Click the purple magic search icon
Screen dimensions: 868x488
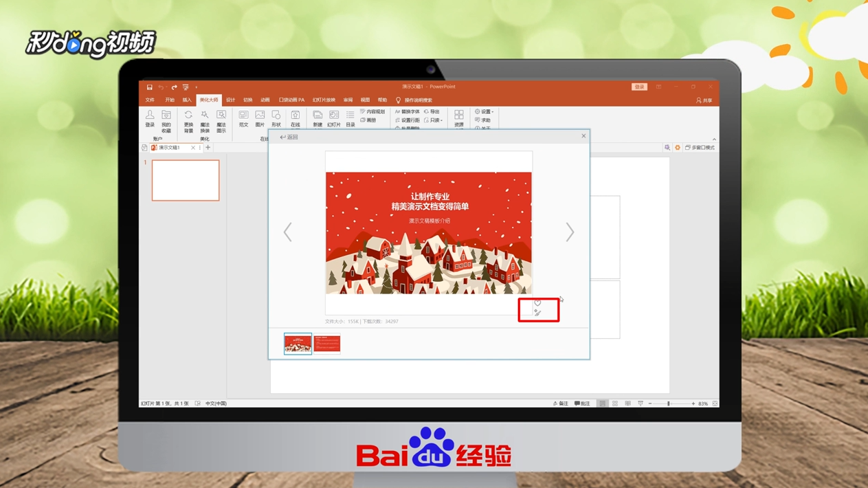point(667,148)
